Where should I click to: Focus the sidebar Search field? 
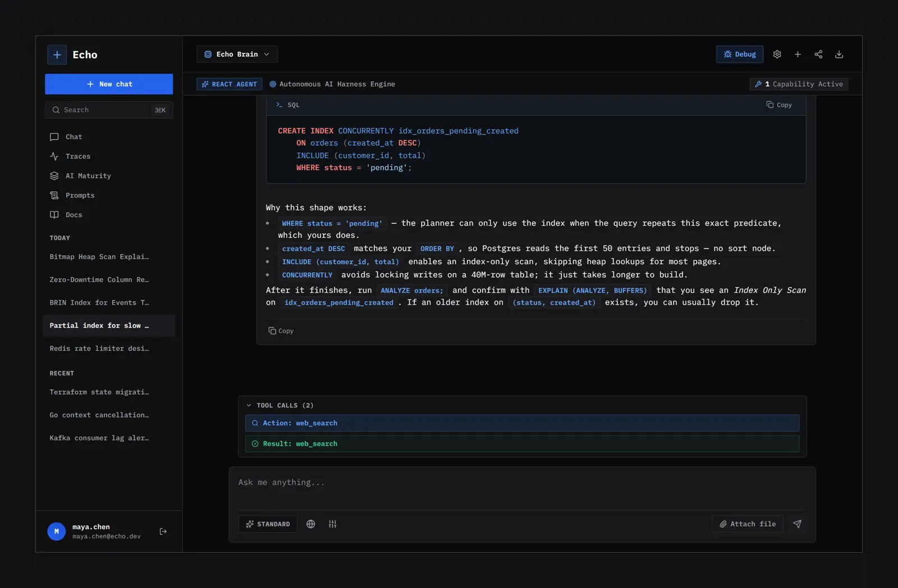[x=109, y=110]
